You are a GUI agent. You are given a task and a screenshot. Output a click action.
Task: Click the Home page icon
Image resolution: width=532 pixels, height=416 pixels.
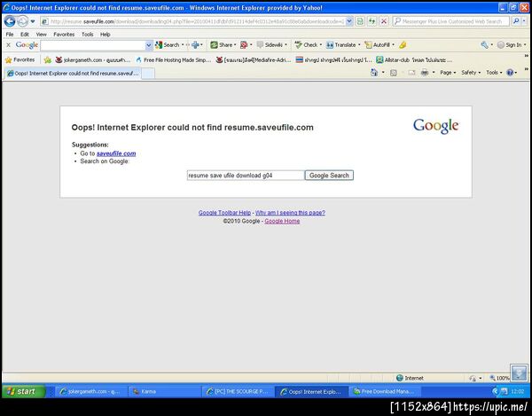click(374, 73)
